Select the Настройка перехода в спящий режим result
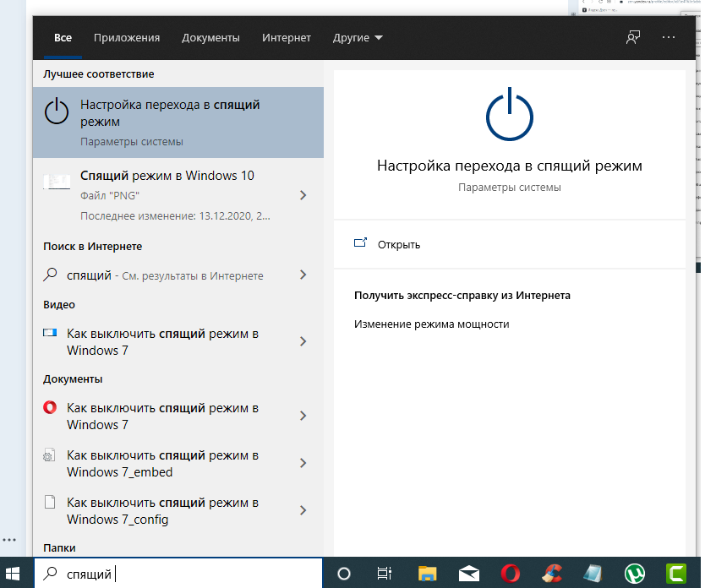This screenshot has height=588, width=705. pyautogui.click(x=178, y=122)
